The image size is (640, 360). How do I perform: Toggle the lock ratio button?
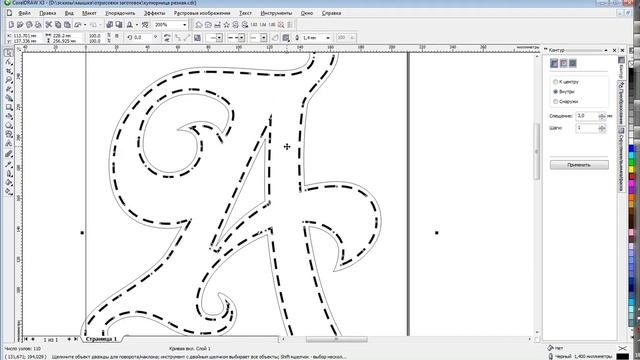tap(116, 36)
